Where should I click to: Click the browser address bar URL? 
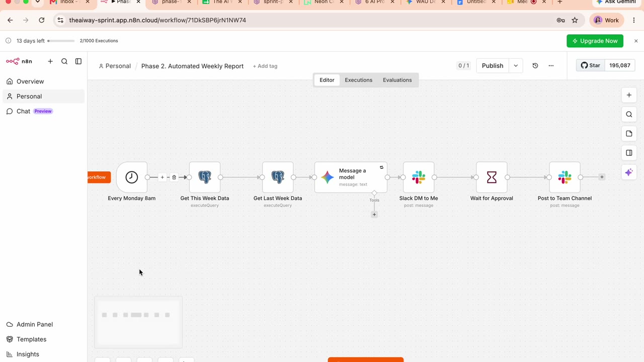(157, 20)
